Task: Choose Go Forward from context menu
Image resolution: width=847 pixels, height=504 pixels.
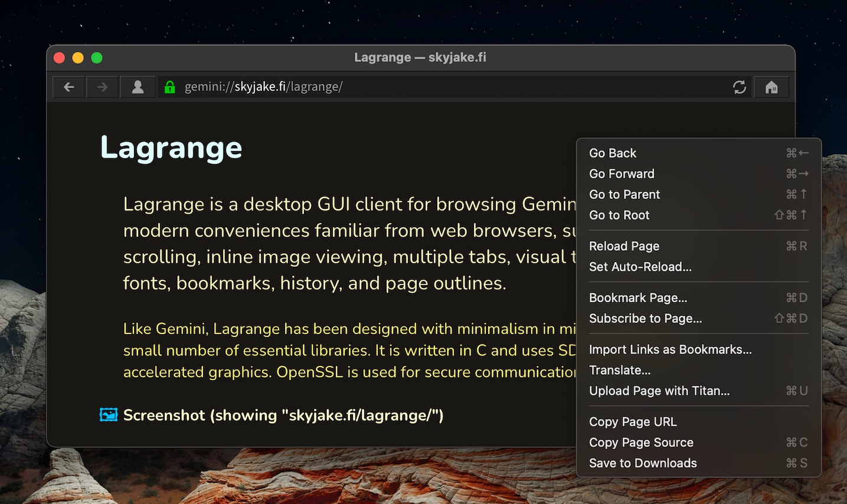Action: 699,174
